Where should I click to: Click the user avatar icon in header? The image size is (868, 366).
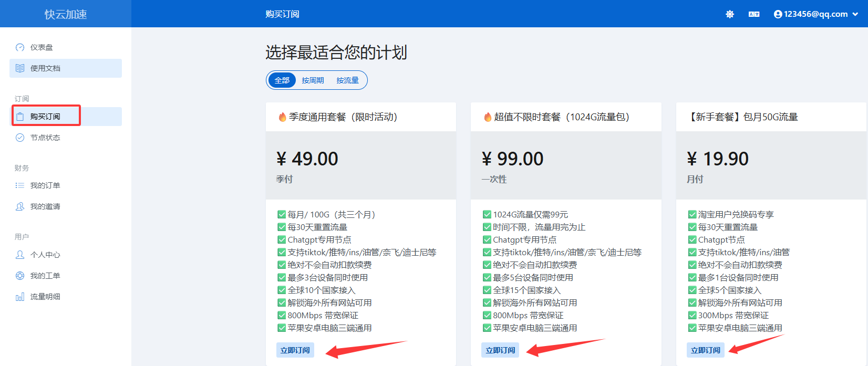(x=778, y=14)
